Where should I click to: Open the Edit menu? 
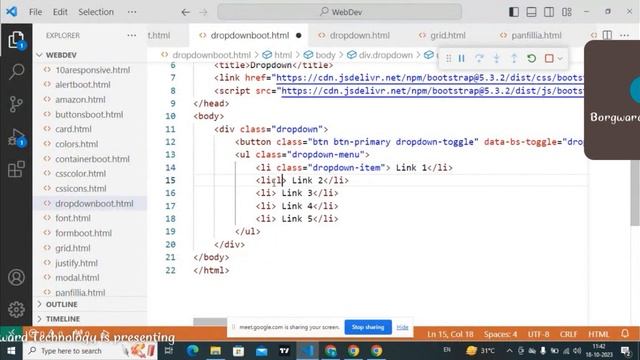(60, 12)
